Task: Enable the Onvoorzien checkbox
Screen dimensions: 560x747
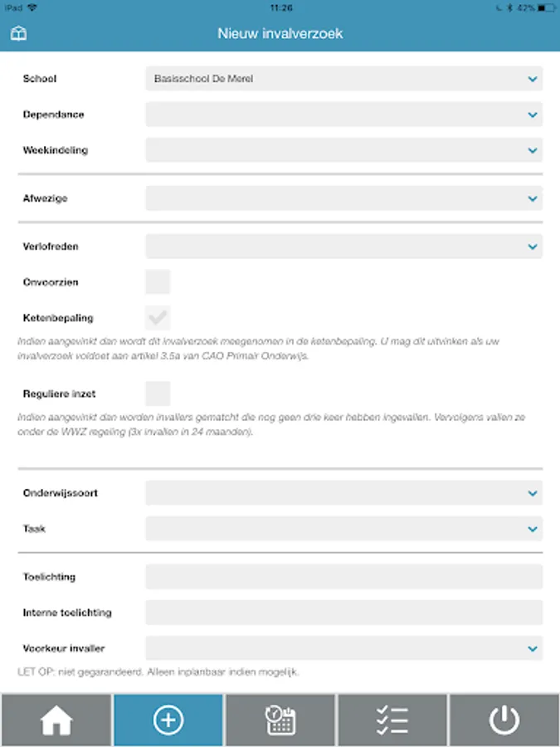Action: coord(158,282)
